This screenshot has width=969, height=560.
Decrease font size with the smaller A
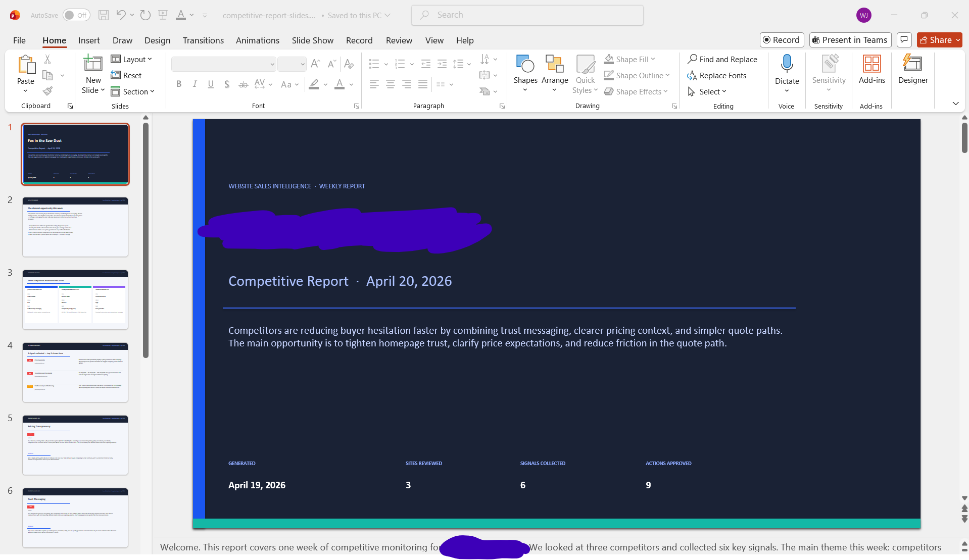point(331,64)
